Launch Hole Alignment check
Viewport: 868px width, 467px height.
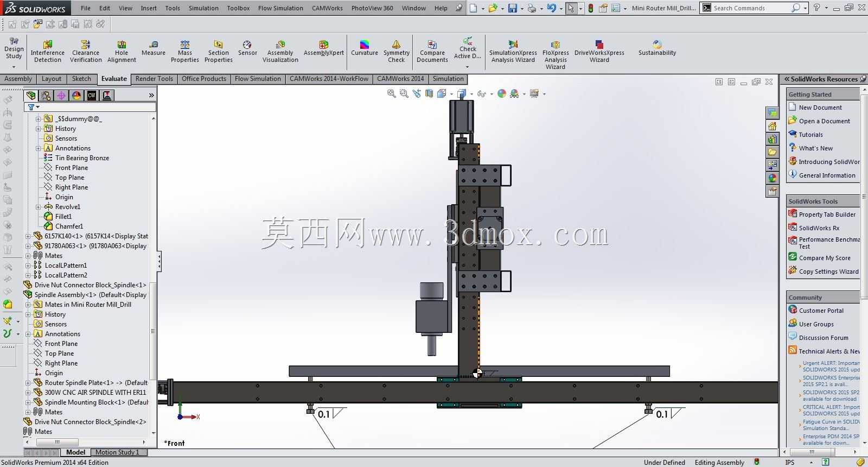pos(122,52)
